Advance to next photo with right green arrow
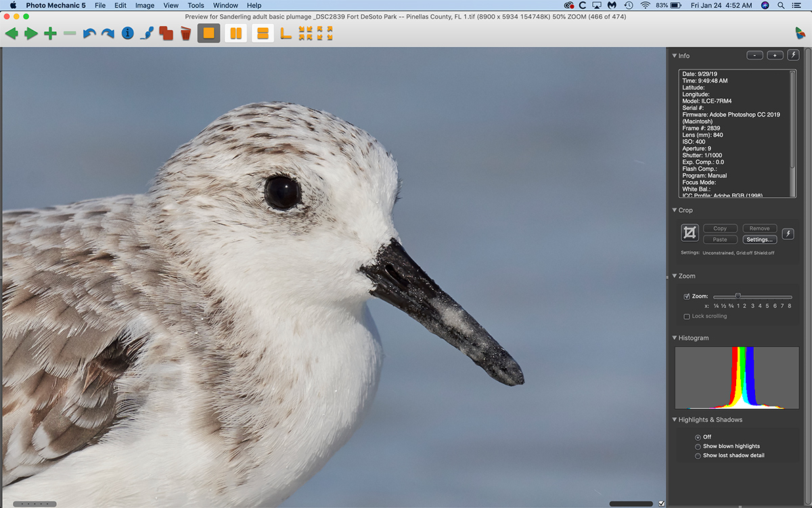The width and height of the screenshot is (812, 508). tap(31, 33)
